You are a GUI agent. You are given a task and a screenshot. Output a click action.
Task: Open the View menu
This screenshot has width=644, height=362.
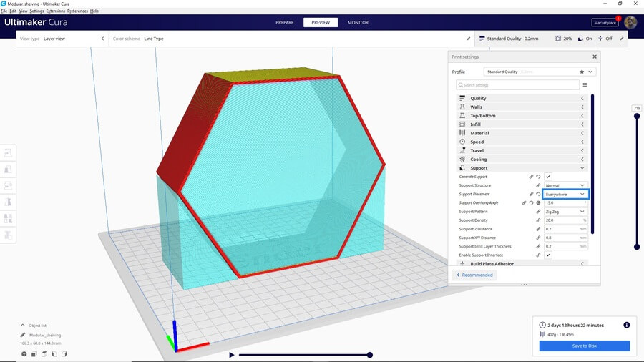tap(24, 11)
